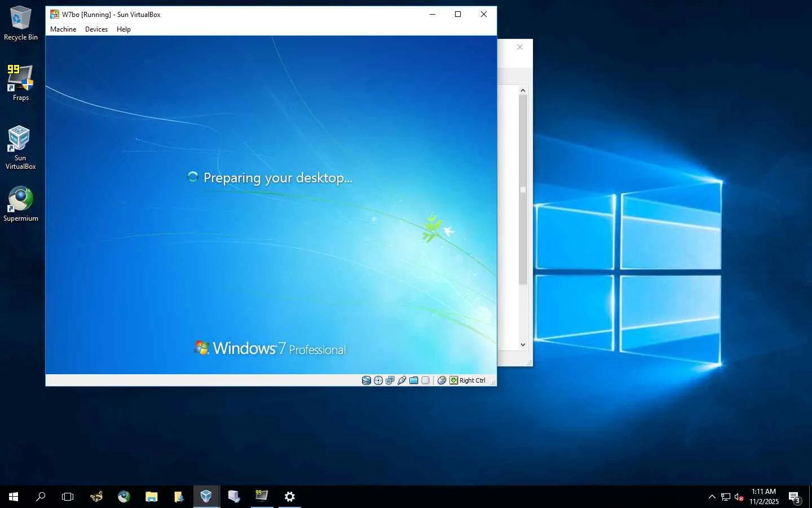
Task: Click the folder with blue arrow taskbar icon
Action: coord(179,497)
